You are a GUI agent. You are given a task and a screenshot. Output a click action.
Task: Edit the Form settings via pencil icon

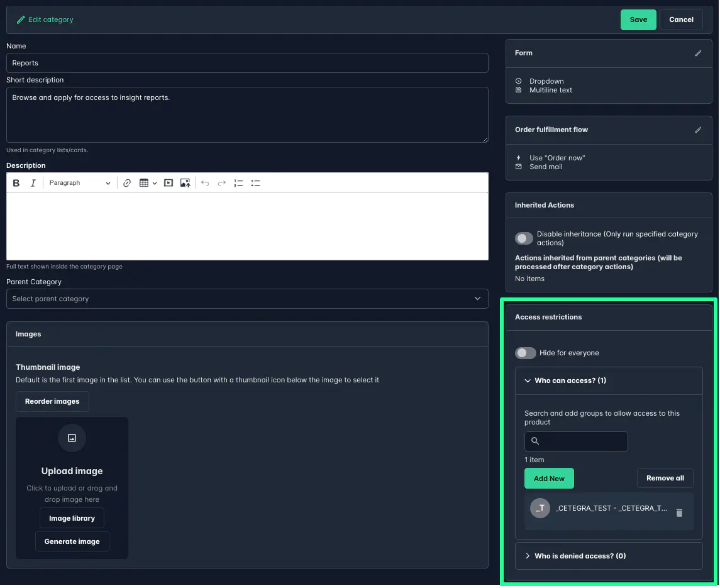click(x=697, y=53)
